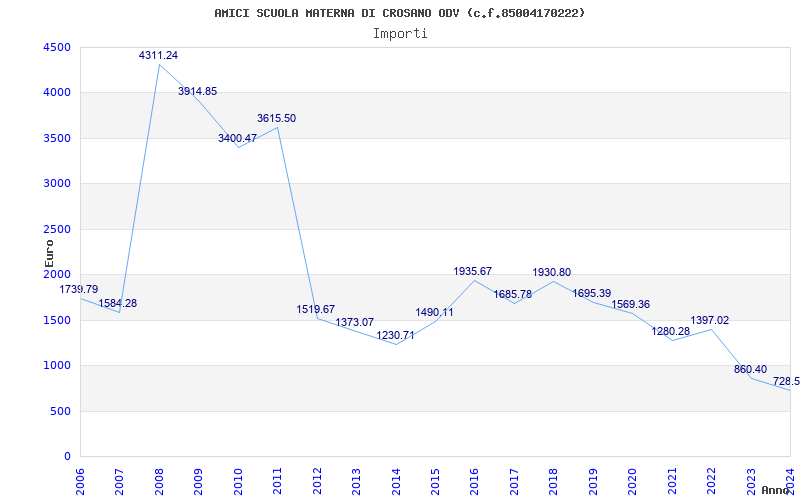Select the Euro y-axis title
The image size is (800, 500).
(49, 254)
